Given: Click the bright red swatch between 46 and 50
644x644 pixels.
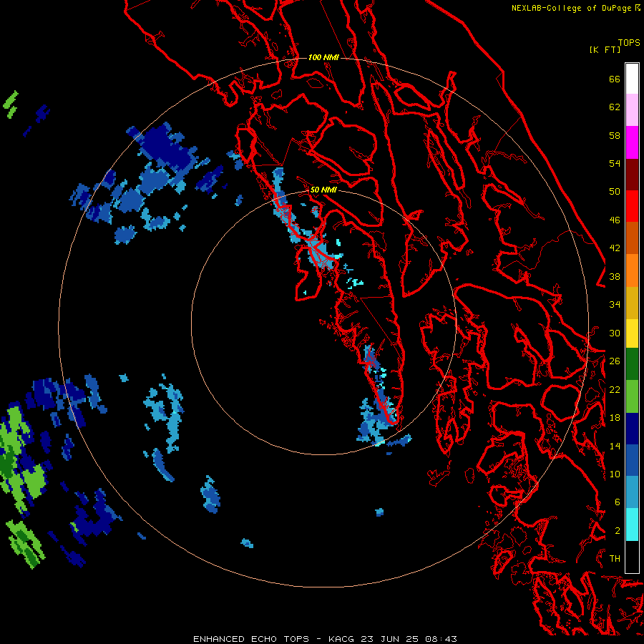Looking at the screenshot, I should [x=632, y=206].
